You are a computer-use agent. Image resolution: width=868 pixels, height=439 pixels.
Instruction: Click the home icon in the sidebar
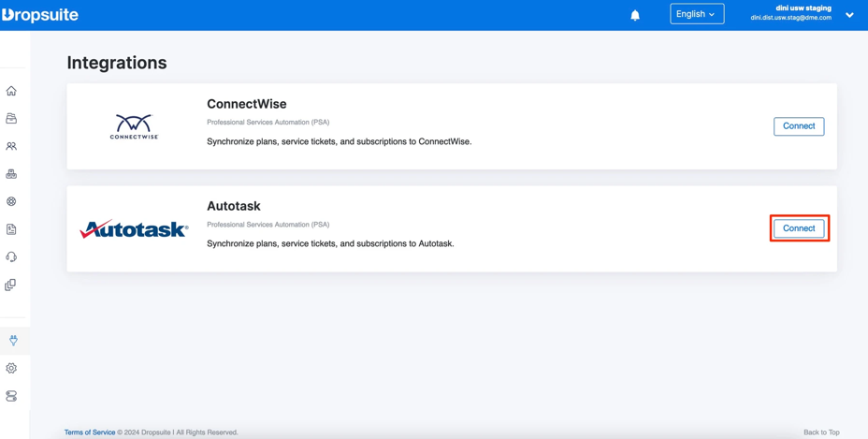11,91
